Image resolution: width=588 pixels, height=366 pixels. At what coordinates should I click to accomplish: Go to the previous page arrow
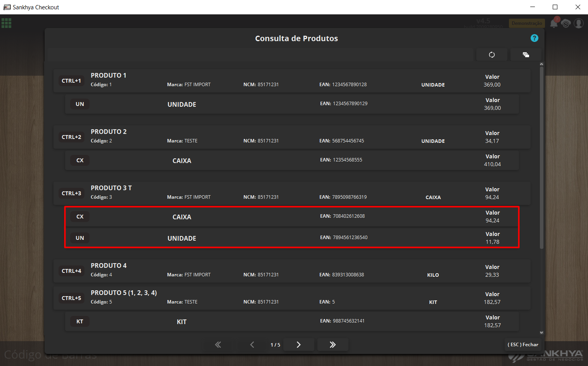pos(252,345)
